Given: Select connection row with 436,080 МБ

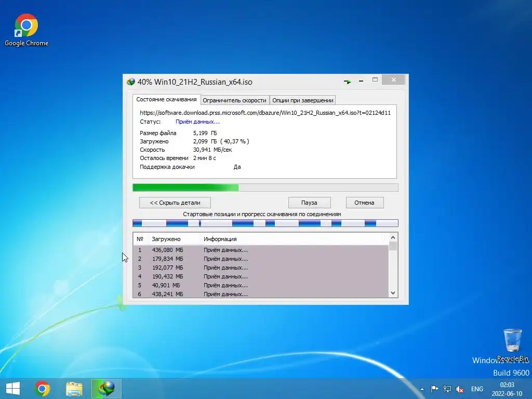Looking at the screenshot, I should pyautogui.click(x=261, y=250).
